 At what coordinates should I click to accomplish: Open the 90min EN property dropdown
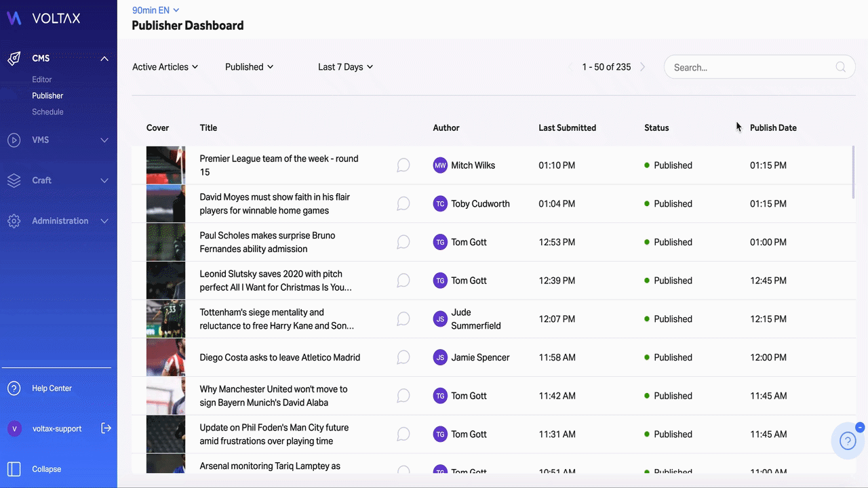pyautogui.click(x=155, y=10)
